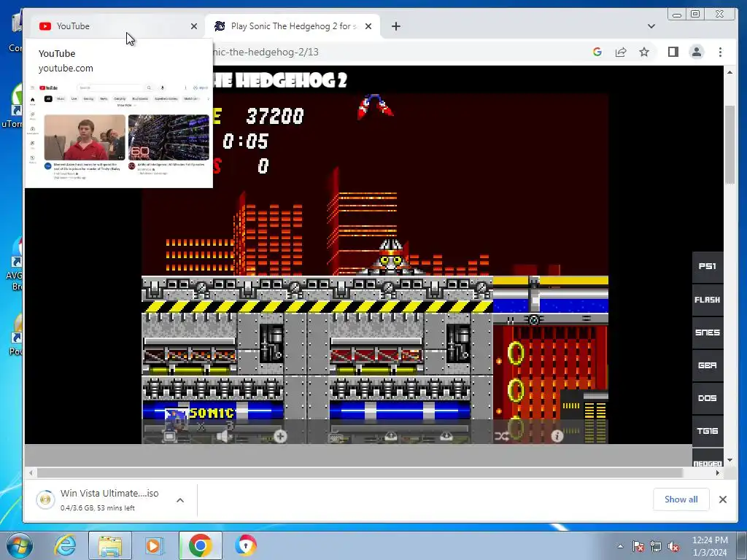Click the Sonic game canvas

pos(375,268)
